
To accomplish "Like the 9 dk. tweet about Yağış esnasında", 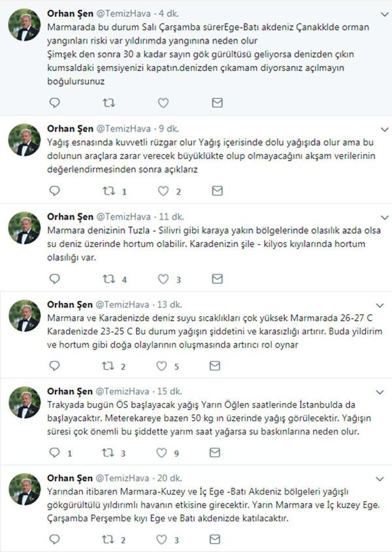I will tap(164, 191).
